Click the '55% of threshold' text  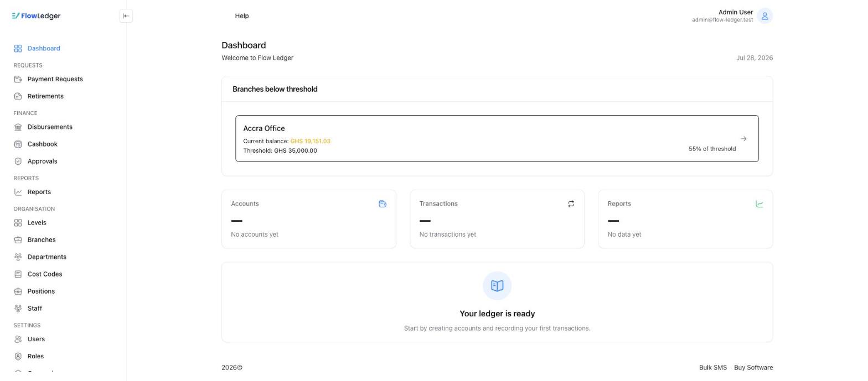pyautogui.click(x=712, y=149)
